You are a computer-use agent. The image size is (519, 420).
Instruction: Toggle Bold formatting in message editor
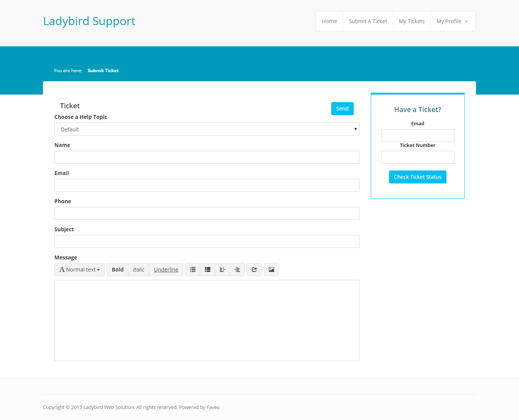click(x=117, y=270)
